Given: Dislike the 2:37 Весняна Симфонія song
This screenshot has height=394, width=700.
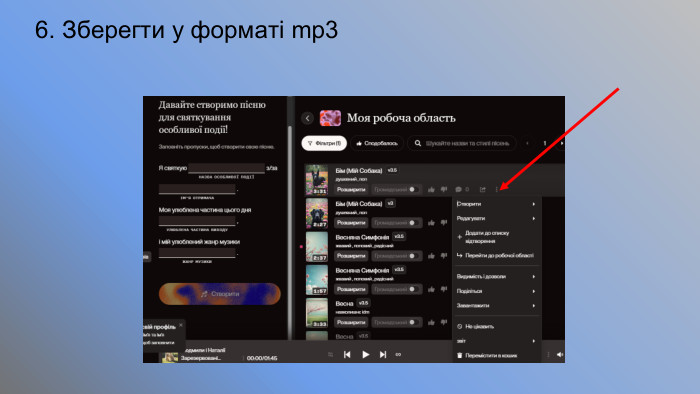Looking at the screenshot, I should tap(444, 256).
